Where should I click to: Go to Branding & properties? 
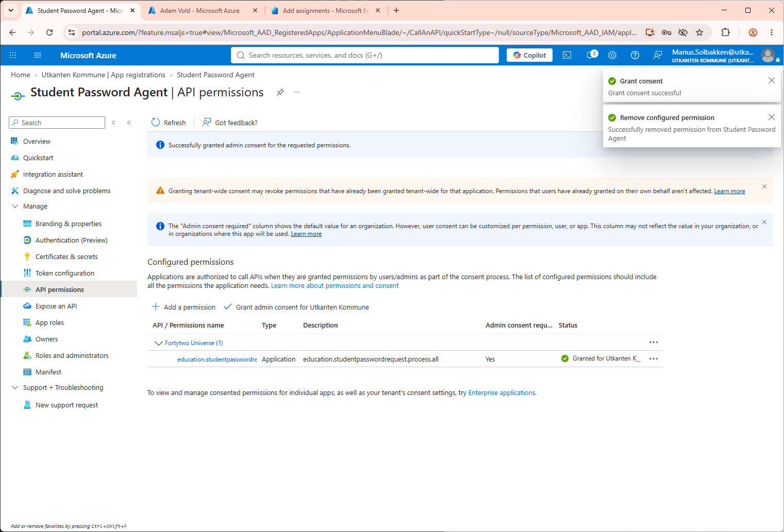click(69, 224)
